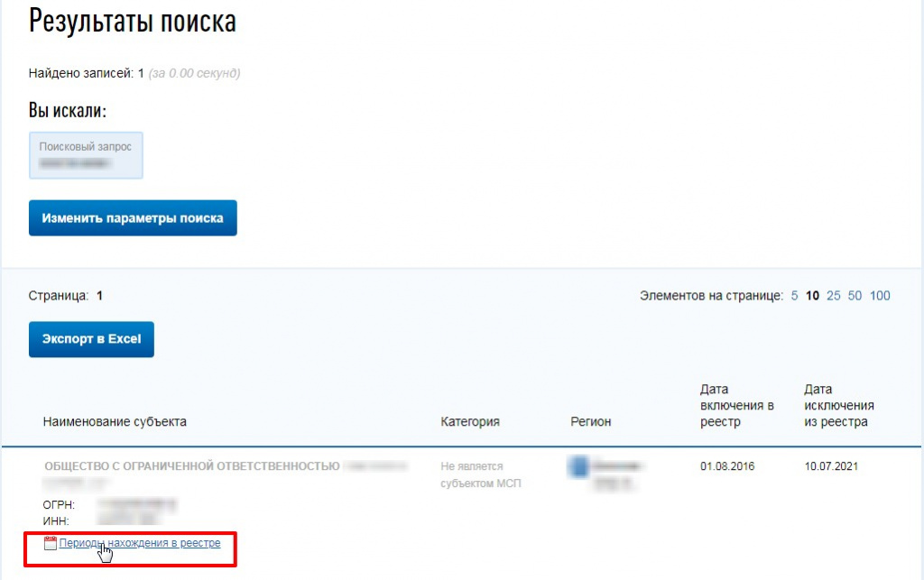Click the 'Категория' column header
Viewport: 924px width, 580px height.
click(x=469, y=421)
